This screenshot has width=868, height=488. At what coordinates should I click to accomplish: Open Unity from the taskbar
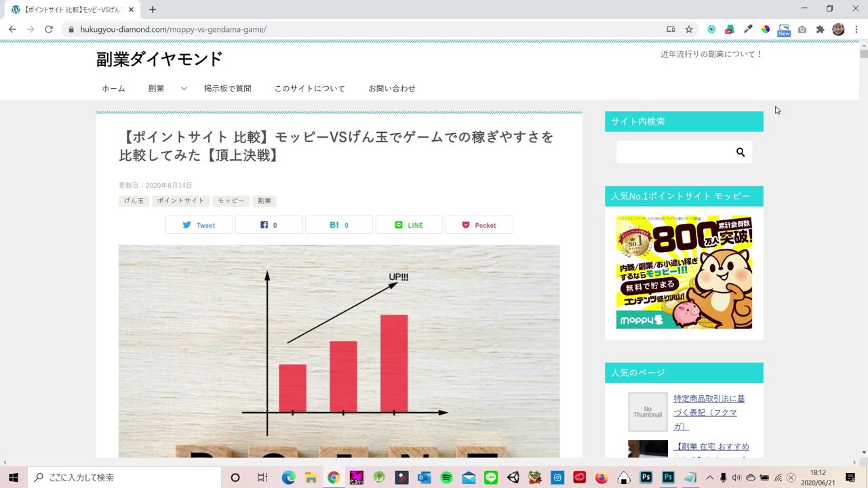coord(513,477)
